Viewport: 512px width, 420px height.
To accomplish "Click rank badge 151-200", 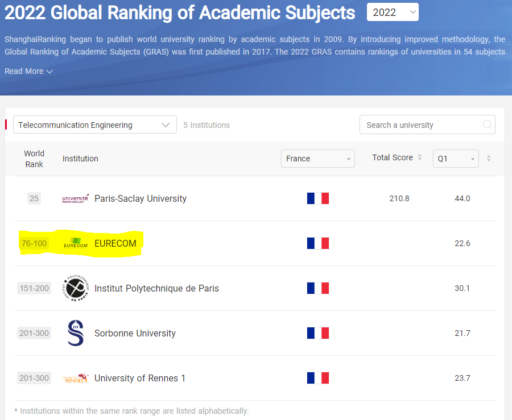I will (x=34, y=288).
